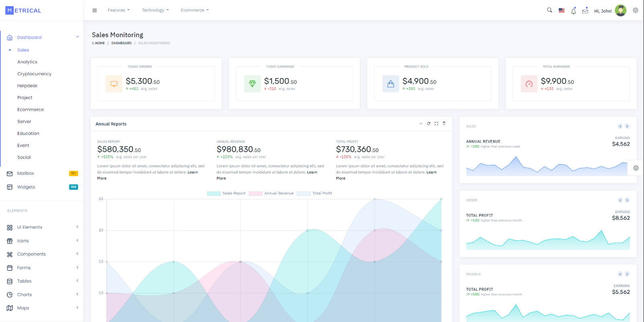Screen dimensions: 644x322
Task: Click the US flag language icon
Action: click(561, 10)
